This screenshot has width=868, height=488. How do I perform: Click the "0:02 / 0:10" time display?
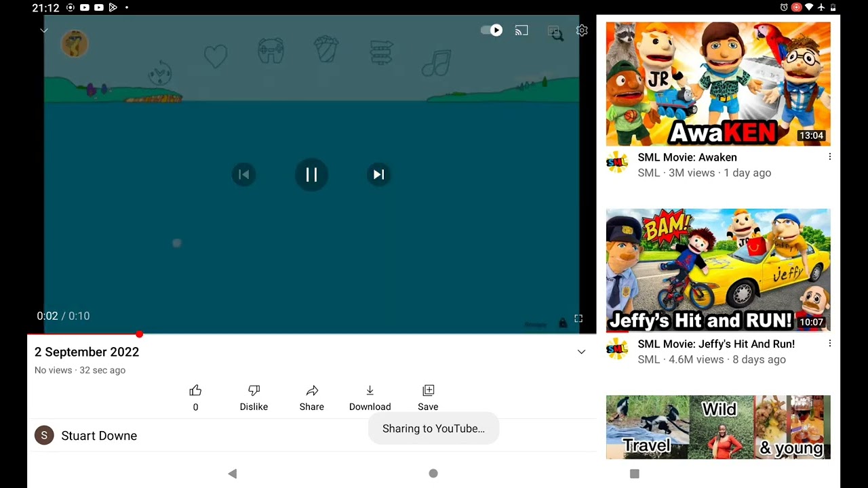(x=63, y=316)
